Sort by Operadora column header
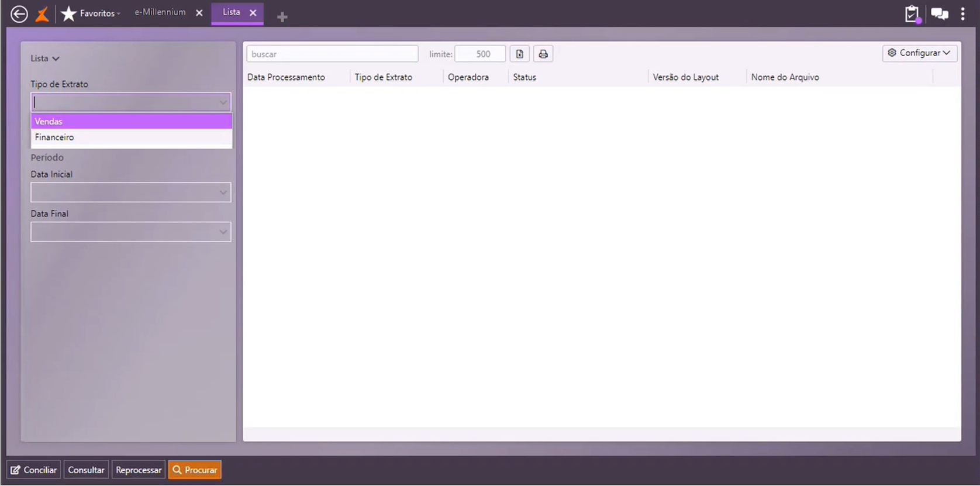 [x=468, y=77]
